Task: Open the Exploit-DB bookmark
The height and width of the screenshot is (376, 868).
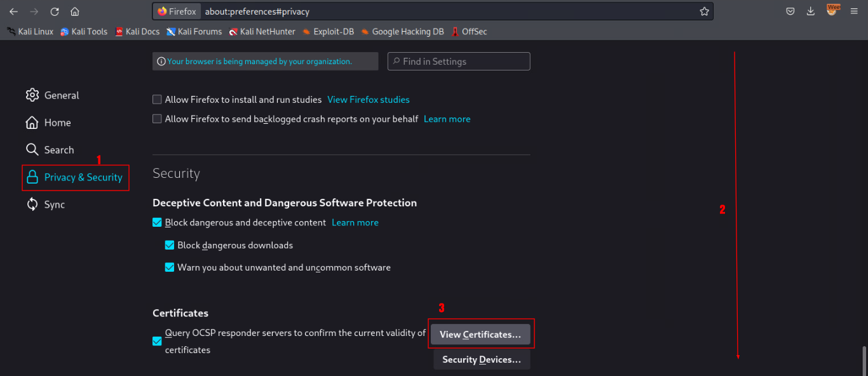Action: 328,31
